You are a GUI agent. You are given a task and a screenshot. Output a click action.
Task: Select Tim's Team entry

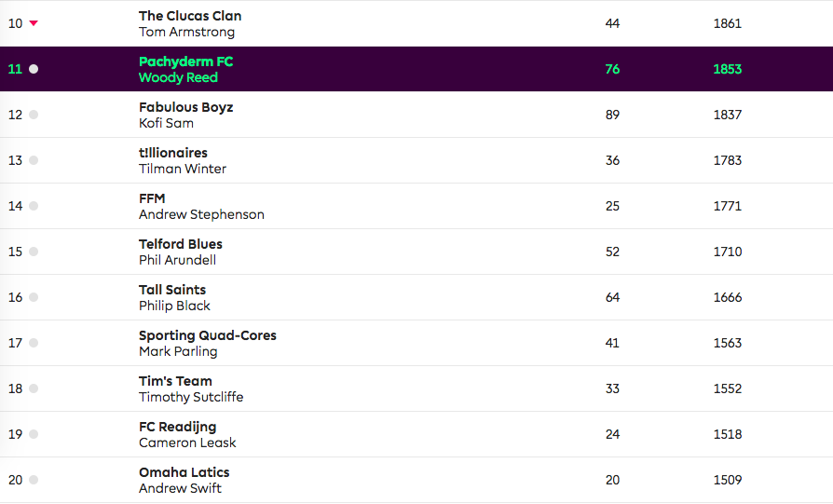[x=175, y=381]
